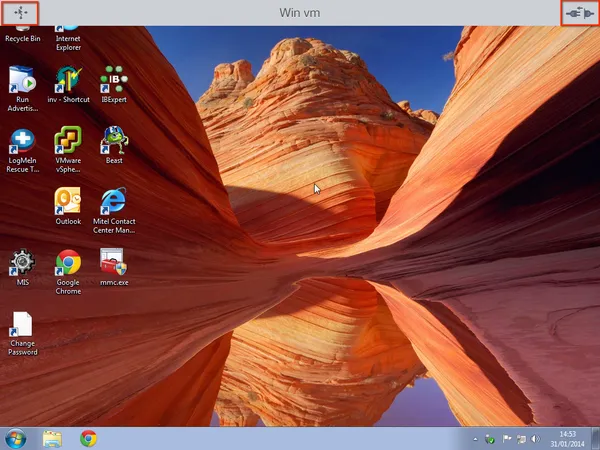Select the Internet Explorer desktop shortcut
Image resolution: width=600 pixels, height=450 pixels.
click(68, 38)
